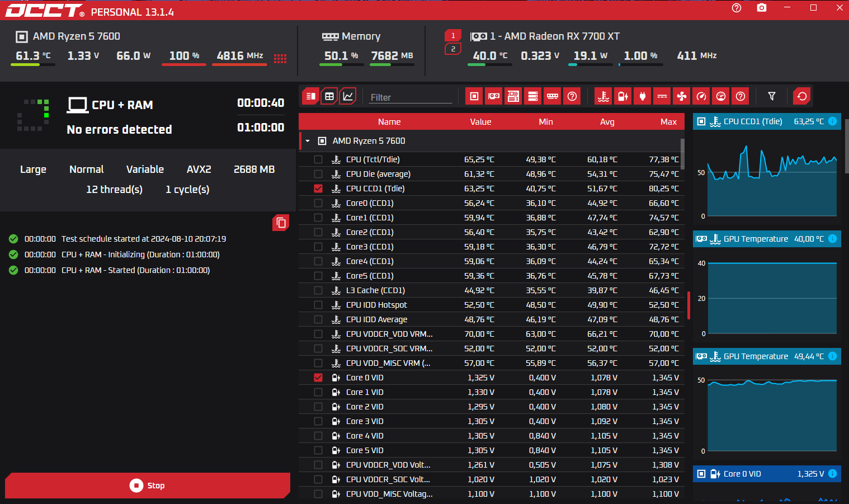Viewport: 849px width, 504px height.
Task: Toggle the power plug sensor type filter
Action: pyautogui.click(x=643, y=96)
